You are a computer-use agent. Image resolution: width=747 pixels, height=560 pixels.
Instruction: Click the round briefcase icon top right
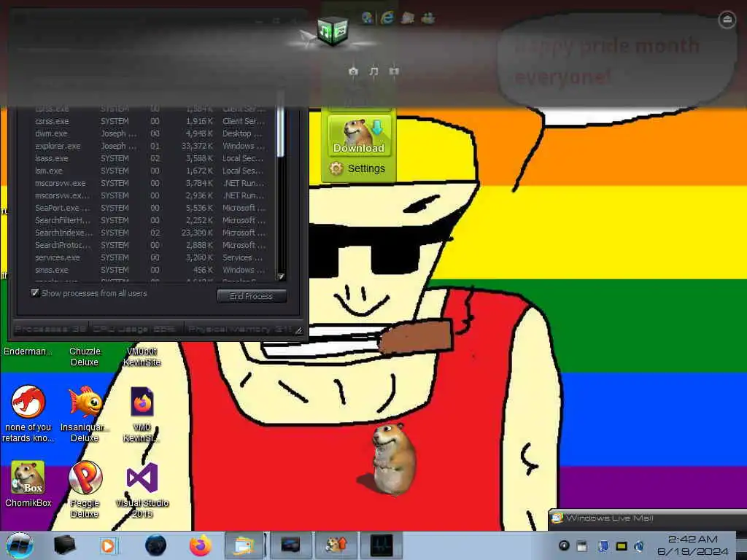[x=727, y=20]
